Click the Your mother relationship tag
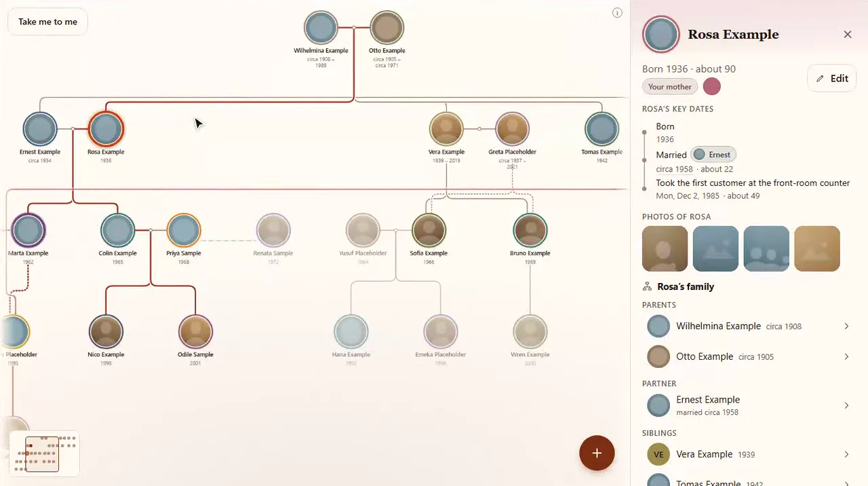This screenshot has height=486, width=868. click(669, 87)
